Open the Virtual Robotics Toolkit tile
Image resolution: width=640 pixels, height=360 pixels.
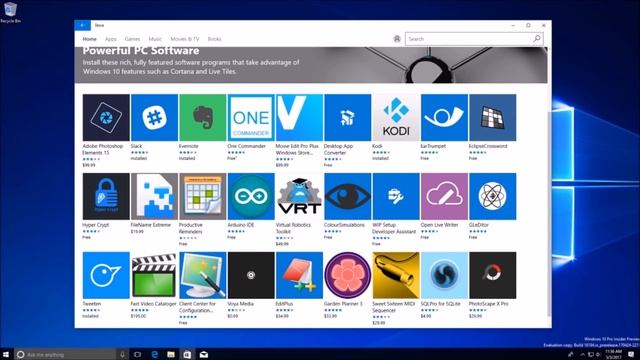(299, 196)
